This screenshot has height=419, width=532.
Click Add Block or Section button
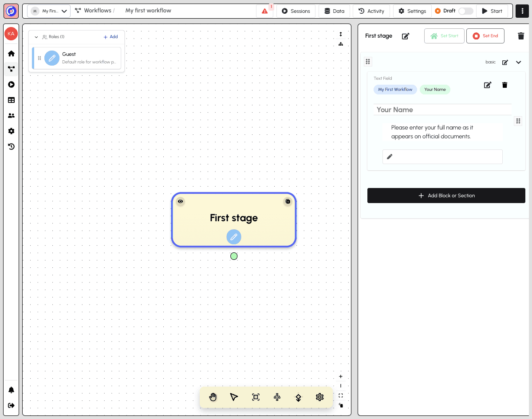click(x=446, y=196)
